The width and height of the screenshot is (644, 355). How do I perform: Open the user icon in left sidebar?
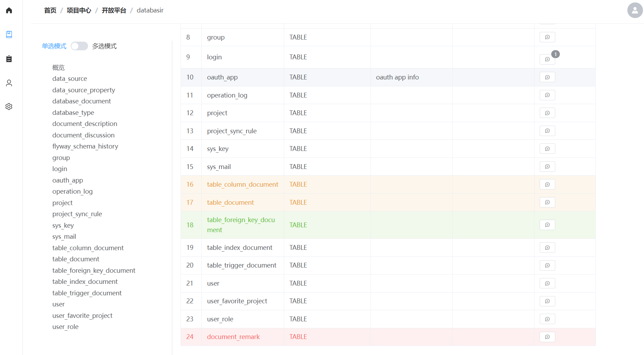coord(9,83)
